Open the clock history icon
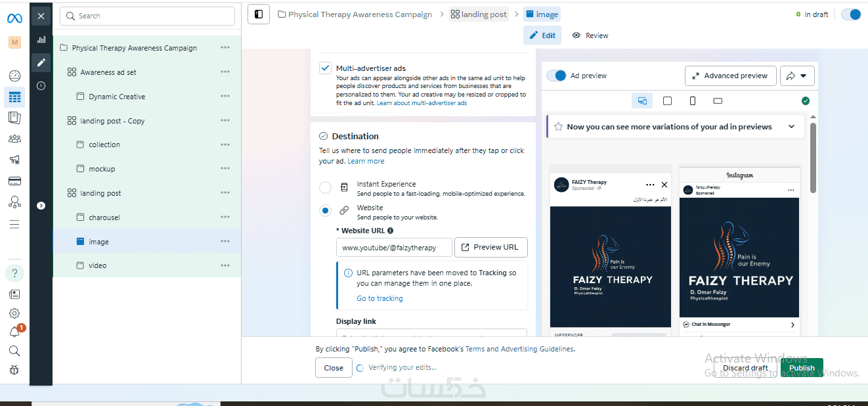This screenshot has height=406, width=868. click(41, 85)
